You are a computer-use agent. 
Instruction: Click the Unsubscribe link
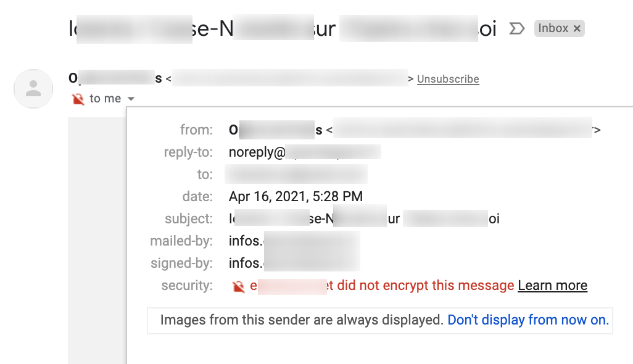tap(448, 79)
